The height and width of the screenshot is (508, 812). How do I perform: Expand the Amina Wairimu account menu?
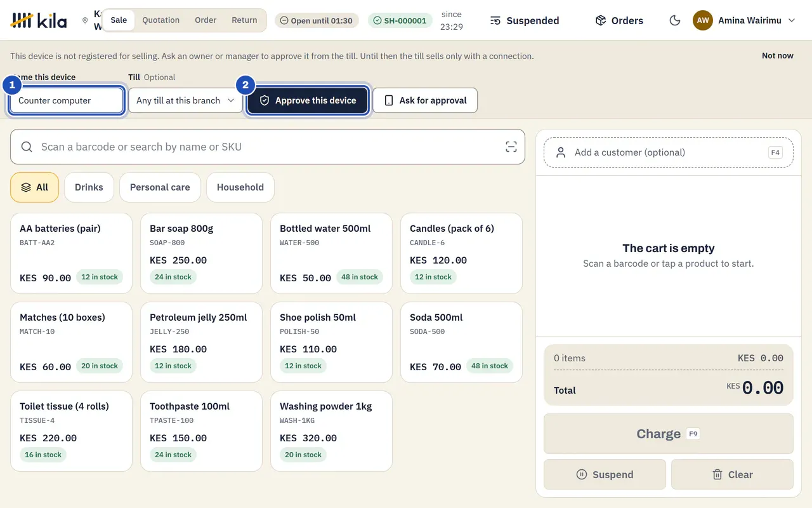coord(743,20)
